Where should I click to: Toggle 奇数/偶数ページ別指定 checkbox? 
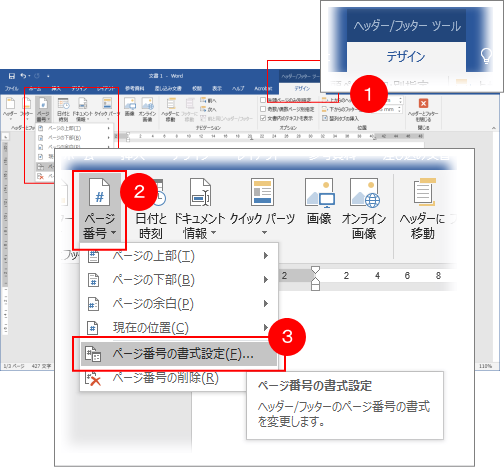coord(263,109)
